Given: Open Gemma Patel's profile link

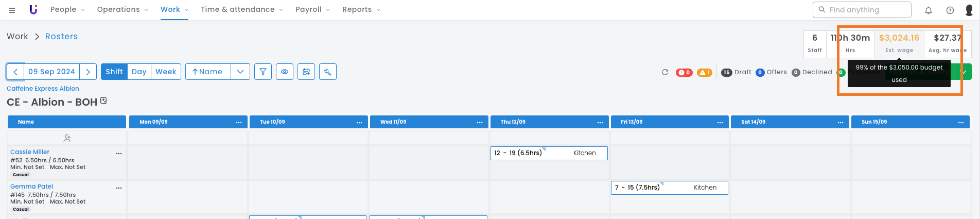Looking at the screenshot, I should tap(31, 187).
